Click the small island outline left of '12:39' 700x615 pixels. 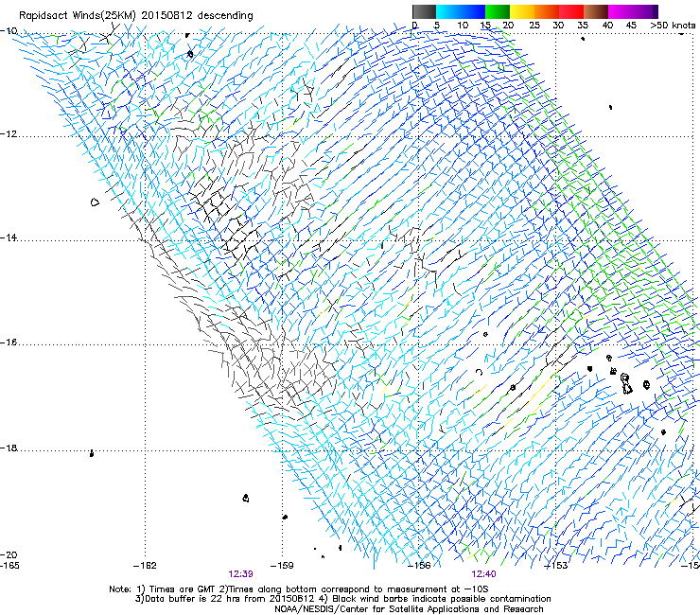[246, 498]
